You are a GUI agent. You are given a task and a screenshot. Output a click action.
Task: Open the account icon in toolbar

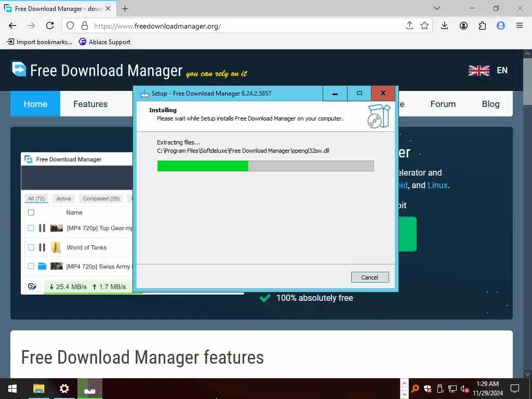[463, 26]
